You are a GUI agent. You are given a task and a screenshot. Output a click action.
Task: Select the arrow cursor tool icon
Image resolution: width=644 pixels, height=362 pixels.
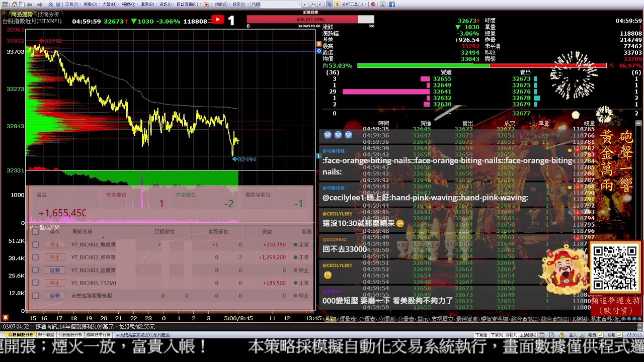(x=330, y=4)
